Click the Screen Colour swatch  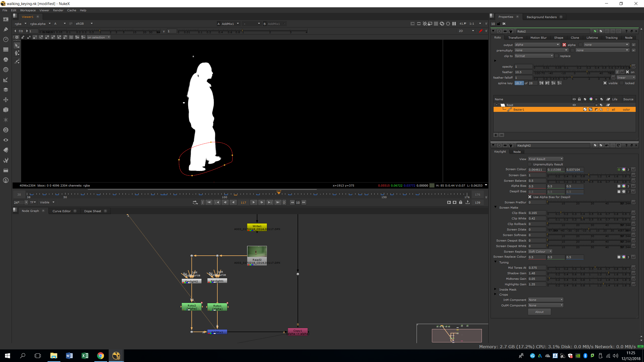pos(619,170)
